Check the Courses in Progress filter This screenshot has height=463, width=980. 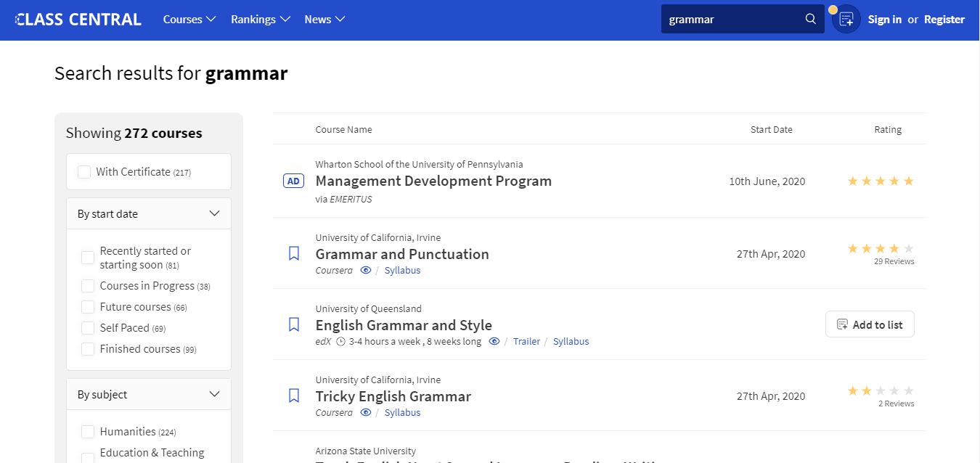click(x=88, y=286)
